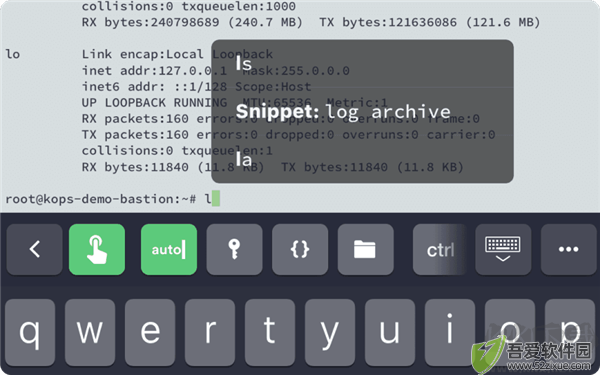Toggle the green touch gesture button
Screen dimensions: 600x375
(97, 249)
